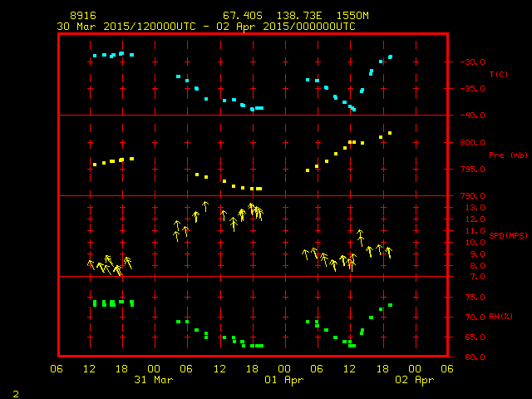
Task: Click the '31 Mar' date label
Action: 154,380
